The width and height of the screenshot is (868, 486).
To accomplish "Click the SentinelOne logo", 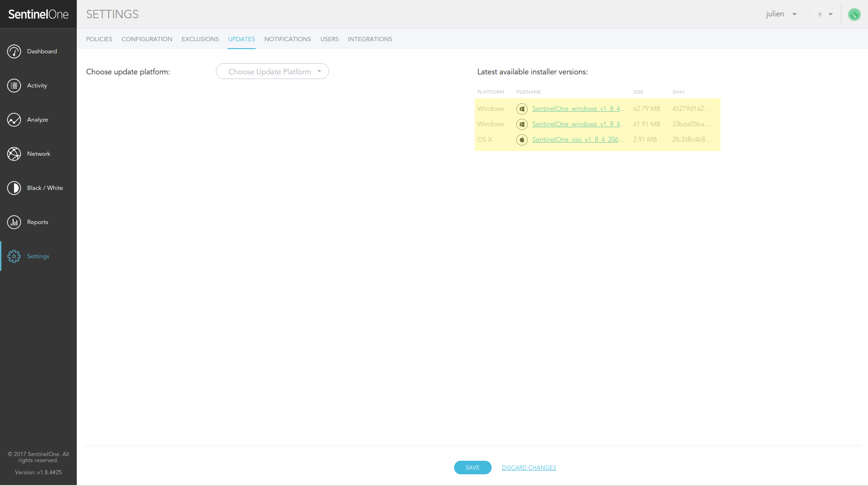I will point(38,15).
